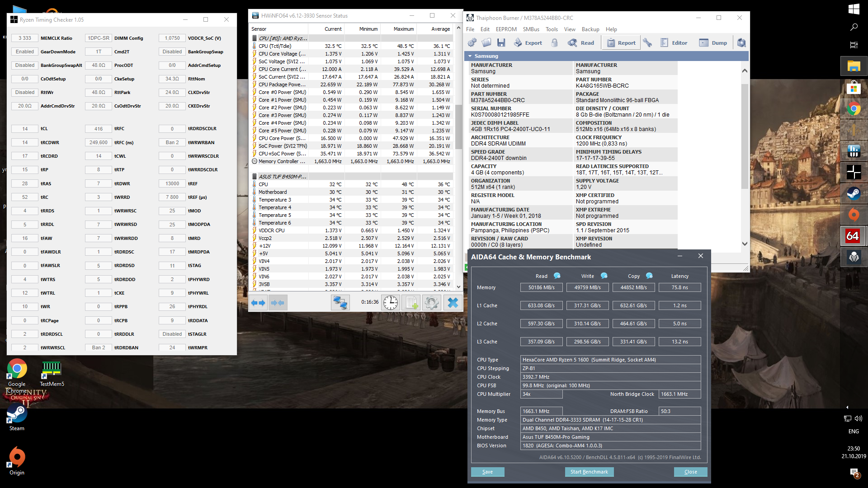
Task: Open the Windows Start menu
Action: click(854, 9)
